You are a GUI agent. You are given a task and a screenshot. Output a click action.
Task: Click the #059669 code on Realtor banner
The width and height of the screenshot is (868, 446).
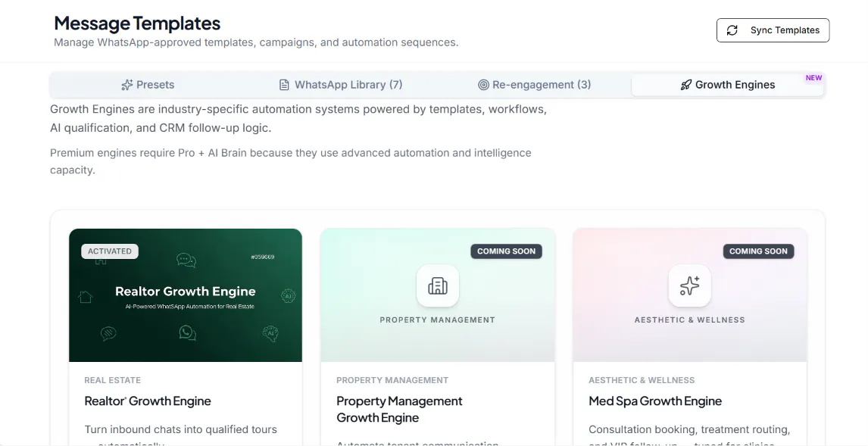click(262, 257)
